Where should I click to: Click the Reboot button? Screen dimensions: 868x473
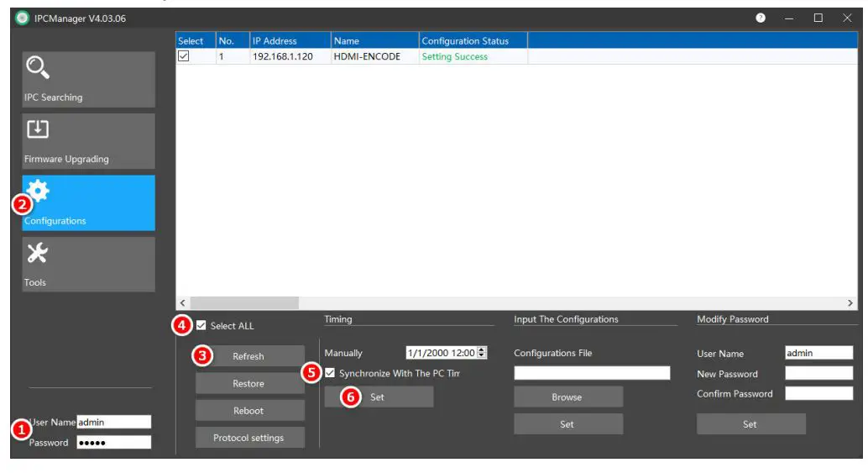click(249, 411)
